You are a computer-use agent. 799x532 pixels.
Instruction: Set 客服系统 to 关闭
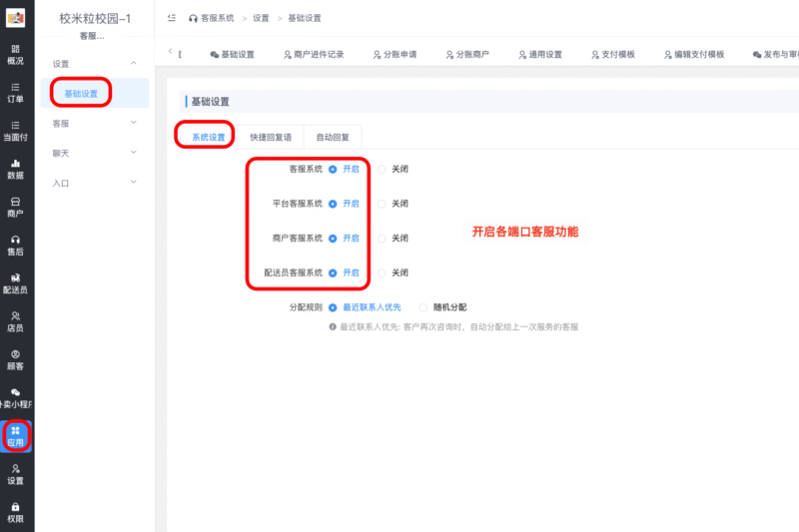pos(382,169)
